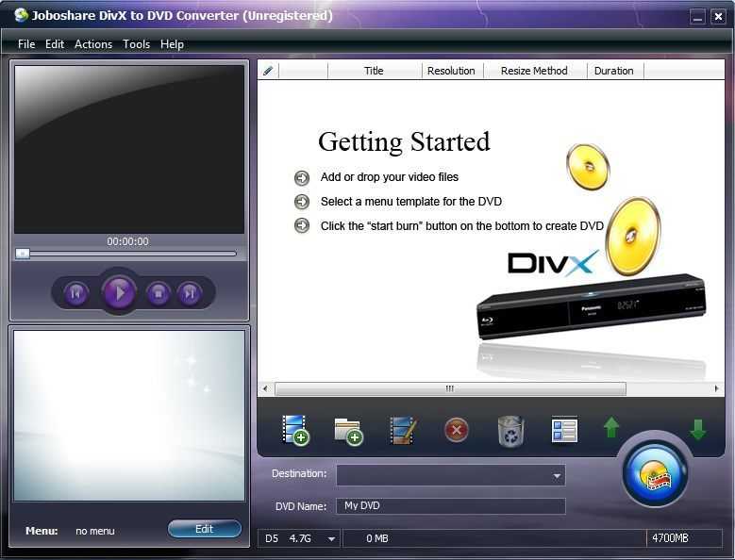Click the arrow bullet beside 'Add or drop'

(x=302, y=178)
